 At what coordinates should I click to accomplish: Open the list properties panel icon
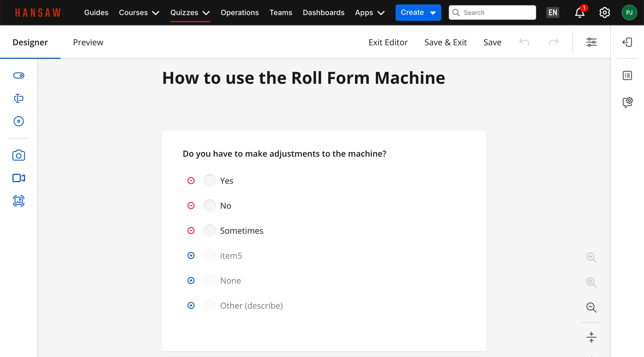tap(627, 75)
